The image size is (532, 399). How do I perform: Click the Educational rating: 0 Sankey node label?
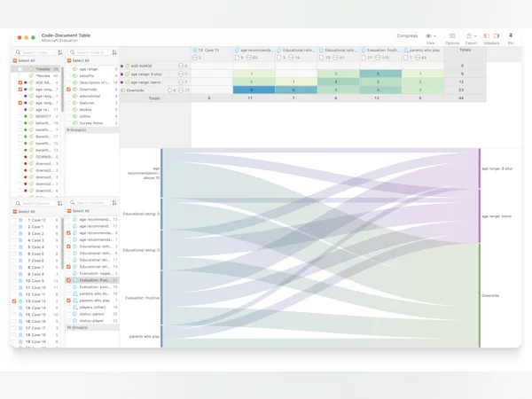coord(141,214)
